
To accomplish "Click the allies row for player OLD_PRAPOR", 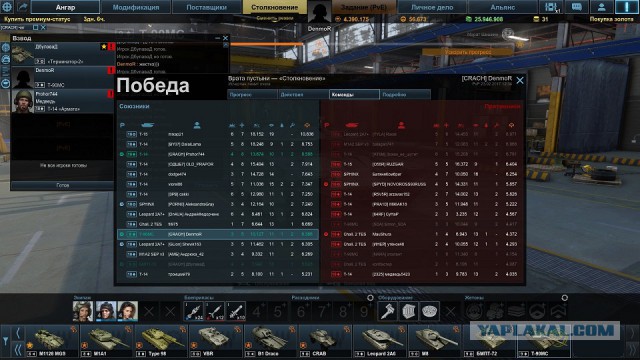I will pos(218,164).
